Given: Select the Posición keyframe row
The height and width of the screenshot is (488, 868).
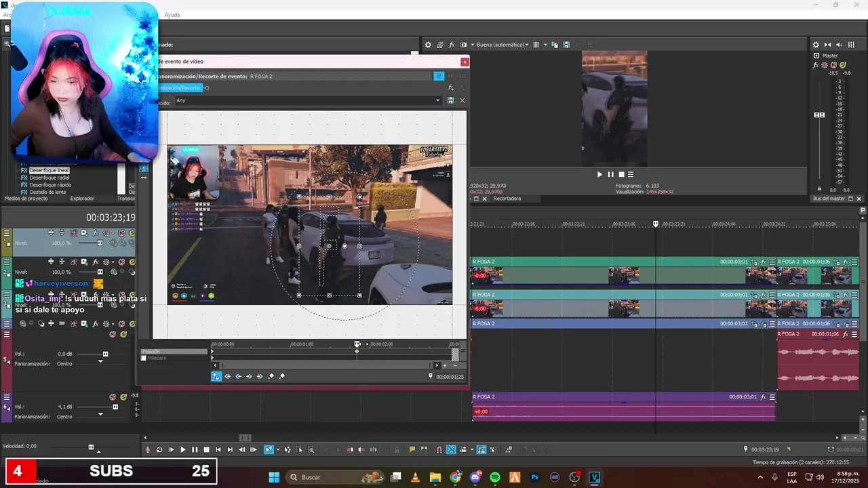Looking at the screenshot, I should tap(174, 352).
